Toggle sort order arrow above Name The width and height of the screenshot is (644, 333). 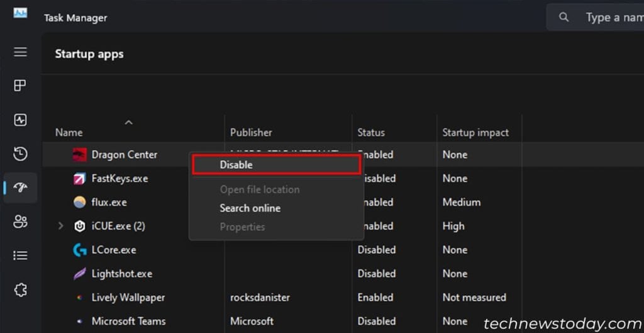(128, 122)
